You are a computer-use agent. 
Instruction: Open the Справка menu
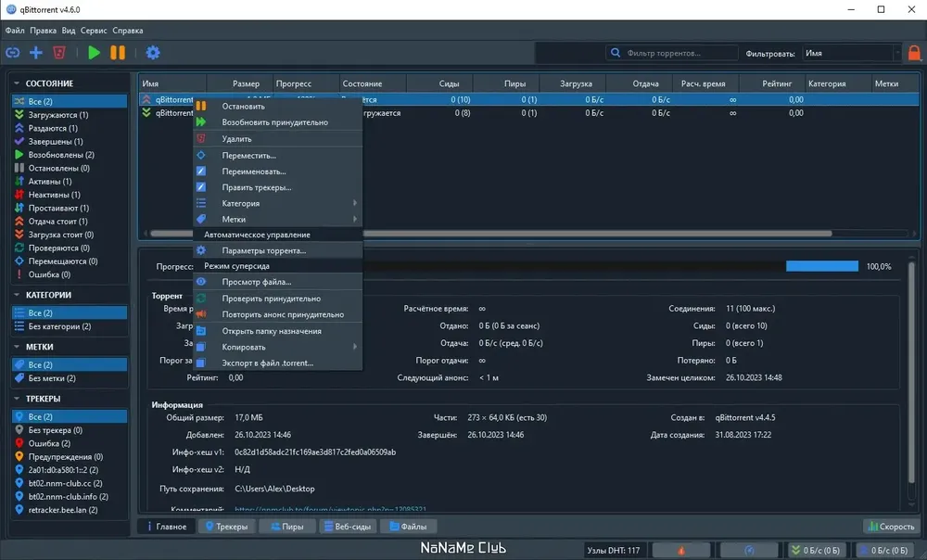pos(128,31)
